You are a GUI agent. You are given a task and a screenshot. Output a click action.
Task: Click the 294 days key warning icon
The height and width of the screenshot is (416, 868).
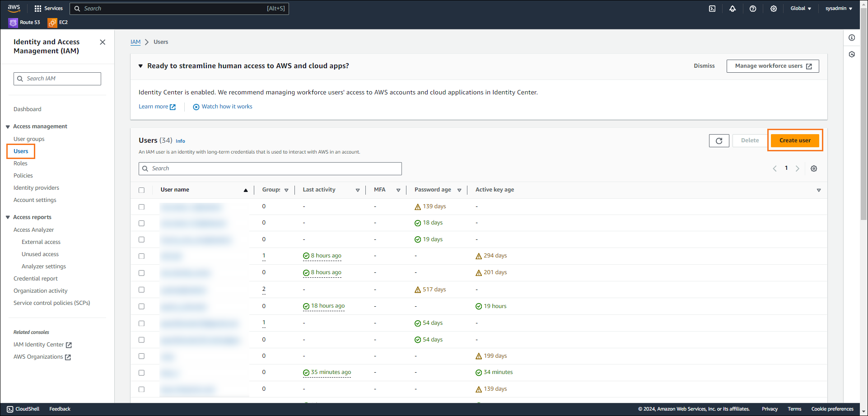point(479,256)
